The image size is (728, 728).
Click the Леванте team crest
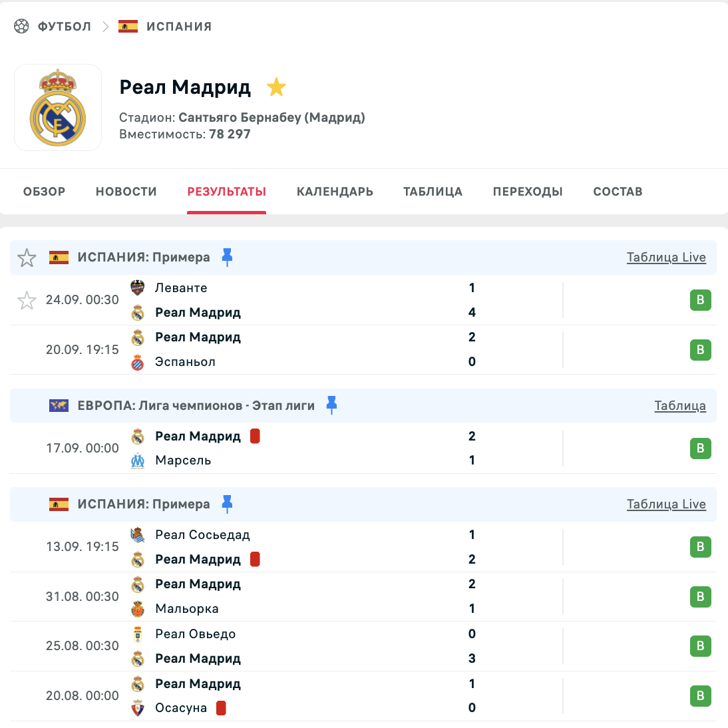(138, 288)
